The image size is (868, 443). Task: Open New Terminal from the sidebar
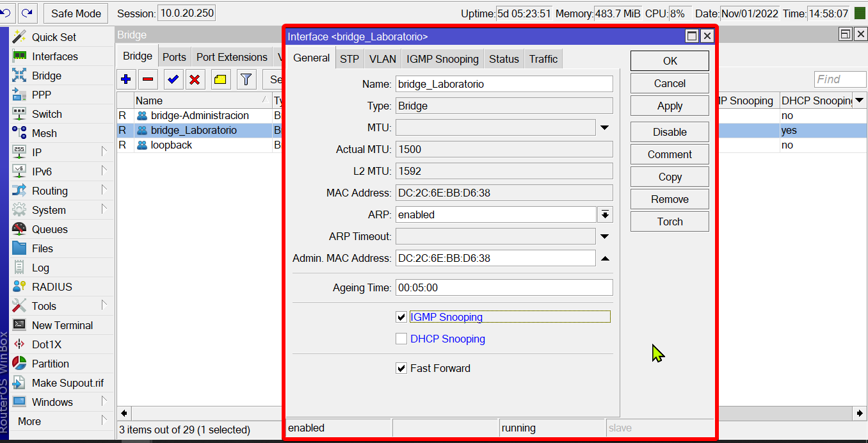pos(62,325)
